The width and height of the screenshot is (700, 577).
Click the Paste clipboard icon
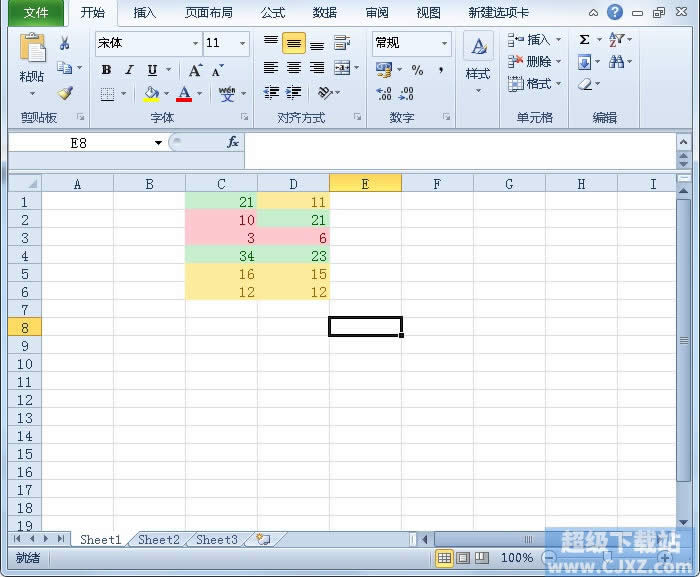[32, 47]
